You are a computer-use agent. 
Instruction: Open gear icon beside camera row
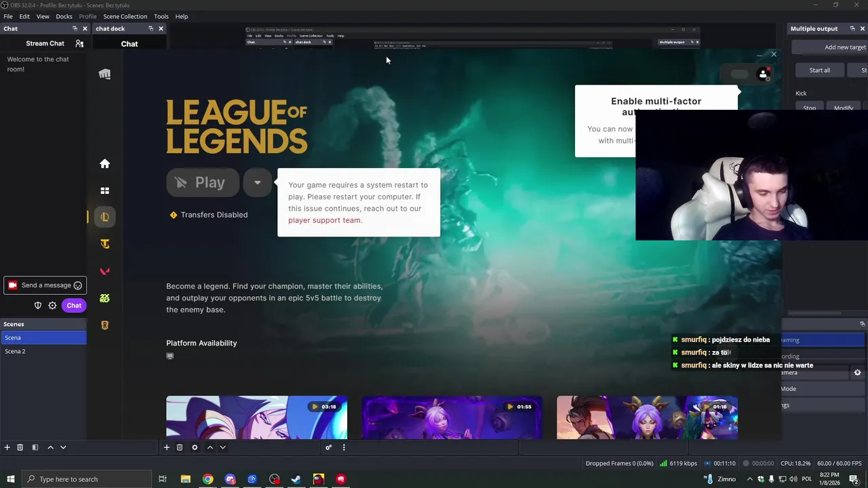857,373
